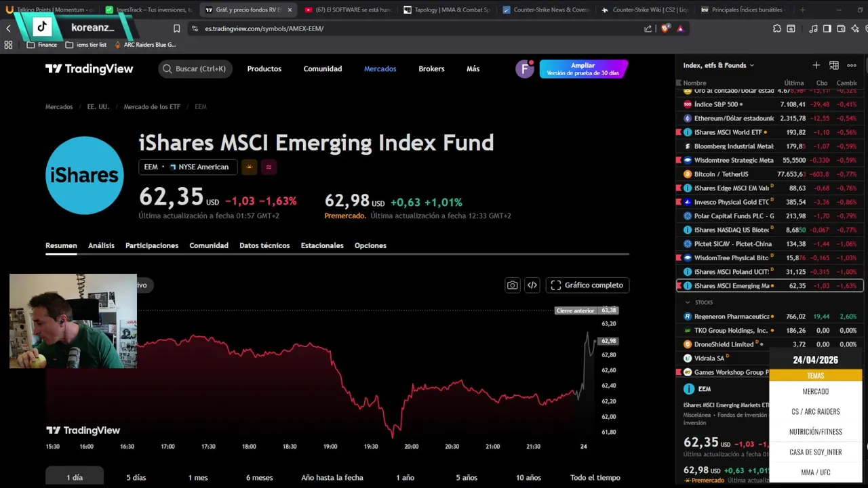Select Todo el tiempo range
The height and width of the screenshot is (488, 868).
595,477
